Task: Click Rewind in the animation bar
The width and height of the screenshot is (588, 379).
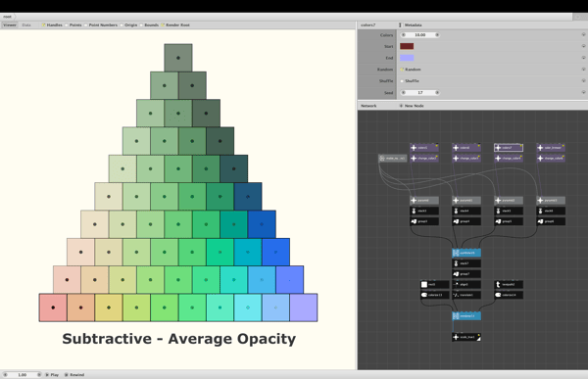Action: pyautogui.click(x=74, y=374)
